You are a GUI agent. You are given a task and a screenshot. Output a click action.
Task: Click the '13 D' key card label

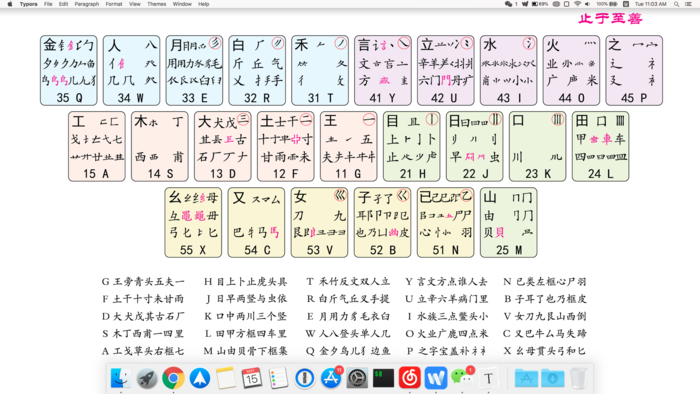point(223,174)
